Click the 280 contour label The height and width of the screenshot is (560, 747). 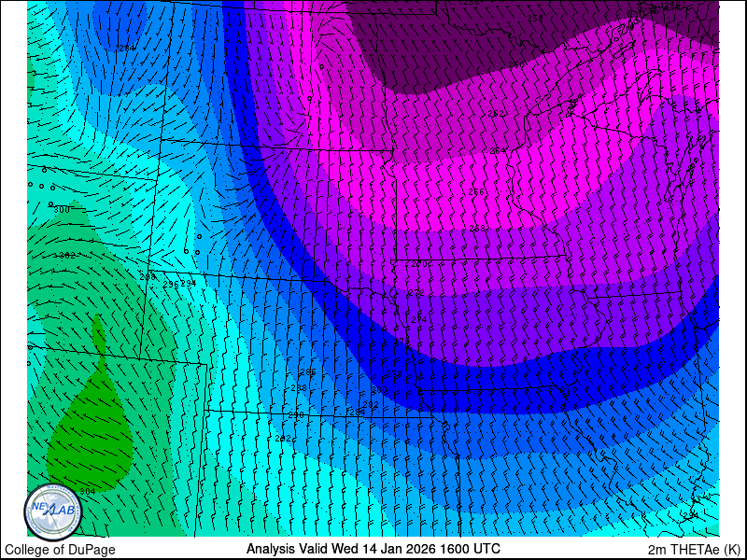click(x=379, y=390)
